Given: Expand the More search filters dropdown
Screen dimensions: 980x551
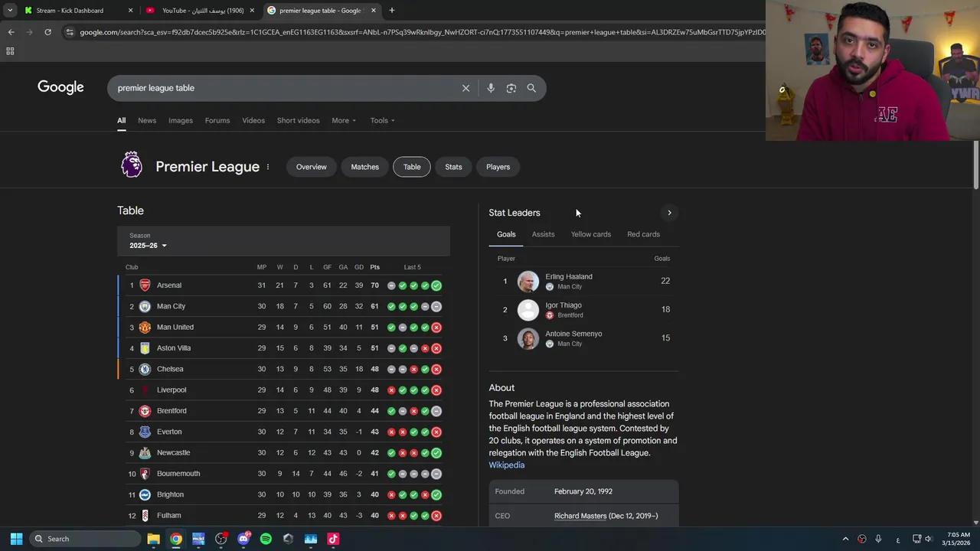Looking at the screenshot, I should click(x=344, y=120).
